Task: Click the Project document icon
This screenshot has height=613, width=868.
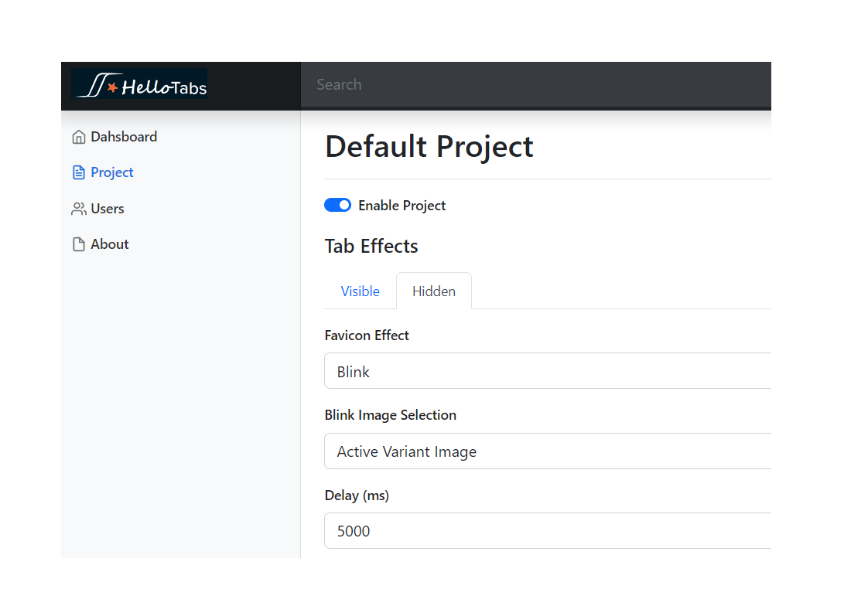Action: pyautogui.click(x=79, y=172)
